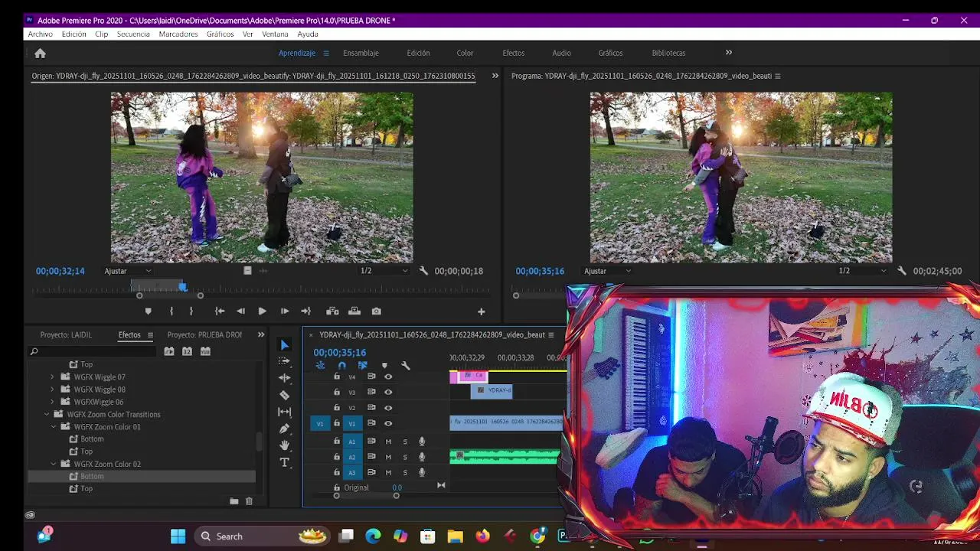Select the Pen tool
Screen dimensions: 980x551
[x=285, y=429]
